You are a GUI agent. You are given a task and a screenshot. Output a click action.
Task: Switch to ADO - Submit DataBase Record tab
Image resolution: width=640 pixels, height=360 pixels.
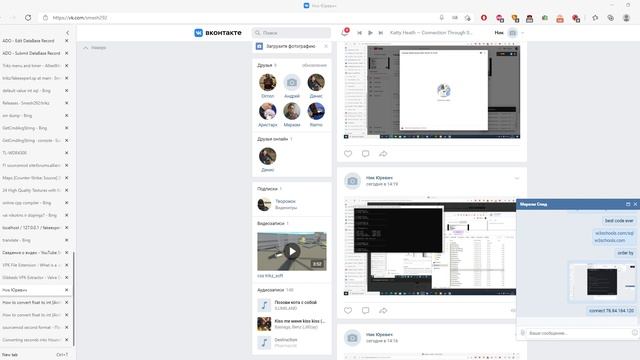pos(31,53)
